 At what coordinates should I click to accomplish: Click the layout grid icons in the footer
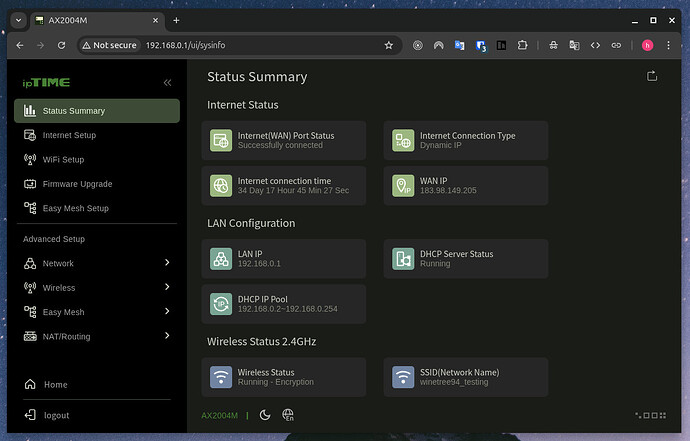pyautogui.click(x=650, y=415)
